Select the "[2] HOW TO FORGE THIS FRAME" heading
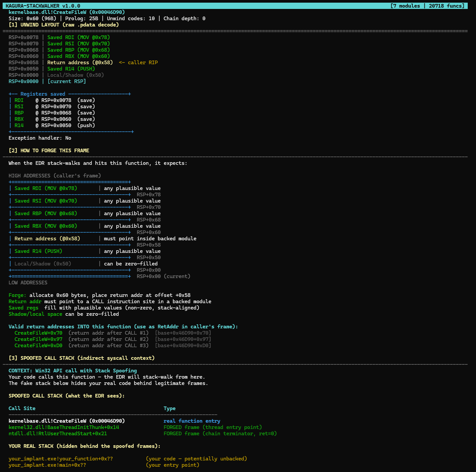 click(49, 151)
